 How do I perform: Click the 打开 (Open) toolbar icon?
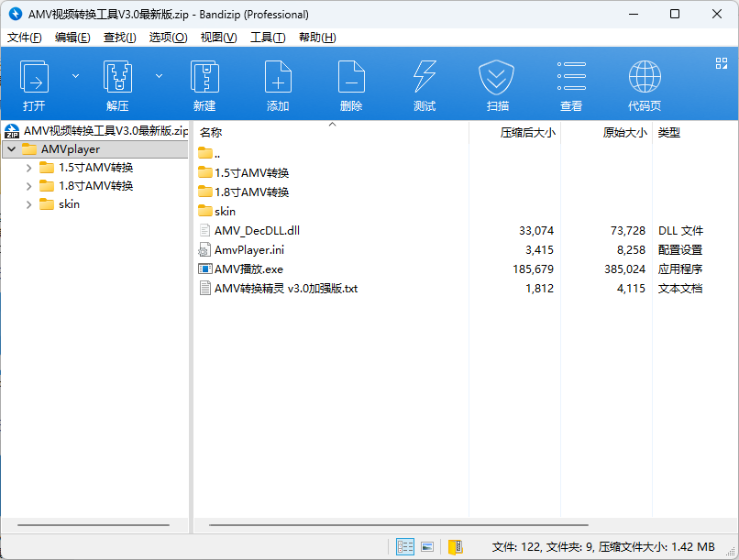34,76
